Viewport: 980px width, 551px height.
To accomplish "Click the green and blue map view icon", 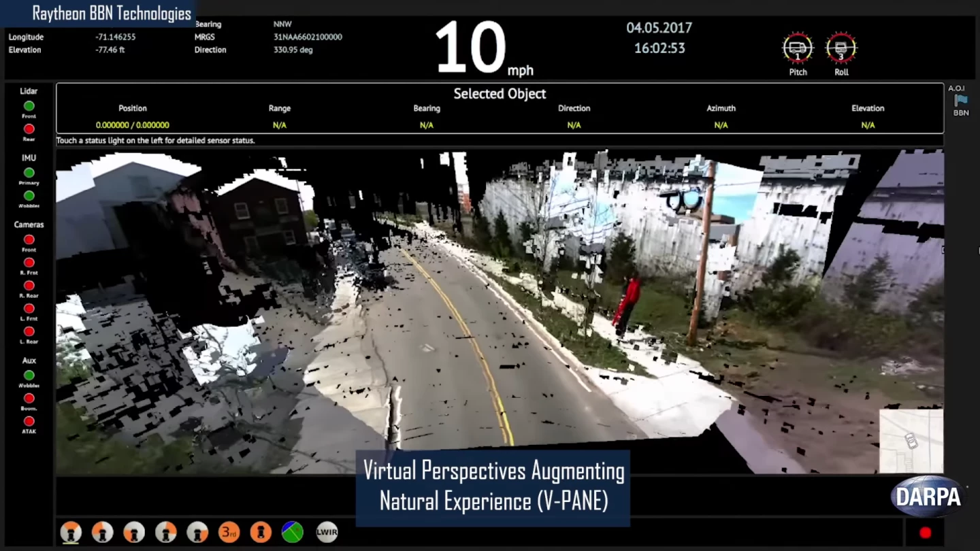I will pos(293,532).
